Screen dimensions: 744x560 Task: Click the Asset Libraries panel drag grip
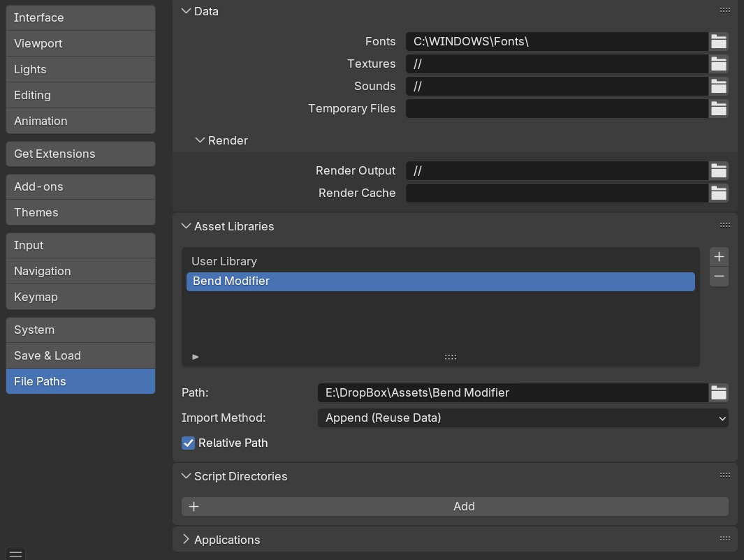point(724,226)
